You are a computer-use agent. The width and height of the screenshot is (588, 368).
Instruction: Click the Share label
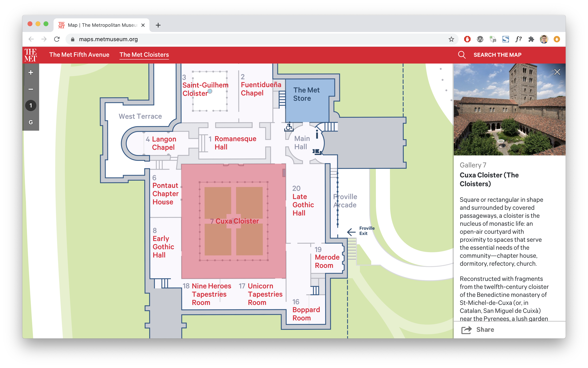click(x=485, y=330)
